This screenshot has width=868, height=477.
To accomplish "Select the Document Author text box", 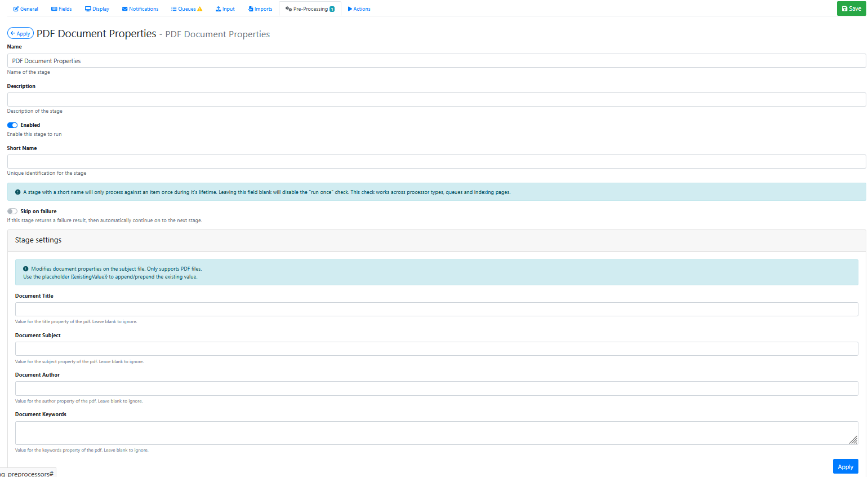I will coord(436,388).
